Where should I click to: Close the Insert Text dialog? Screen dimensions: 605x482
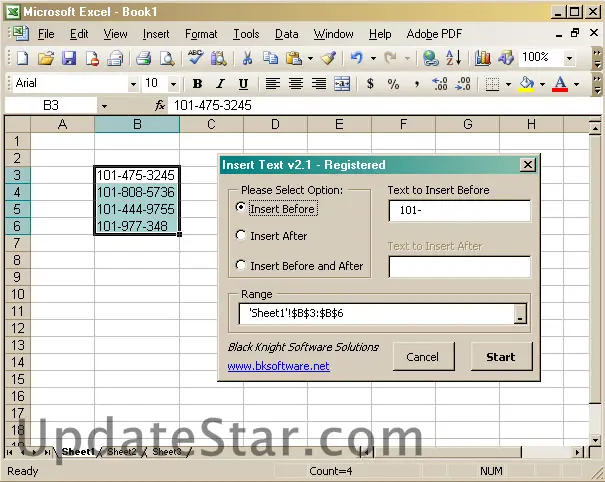(x=527, y=165)
